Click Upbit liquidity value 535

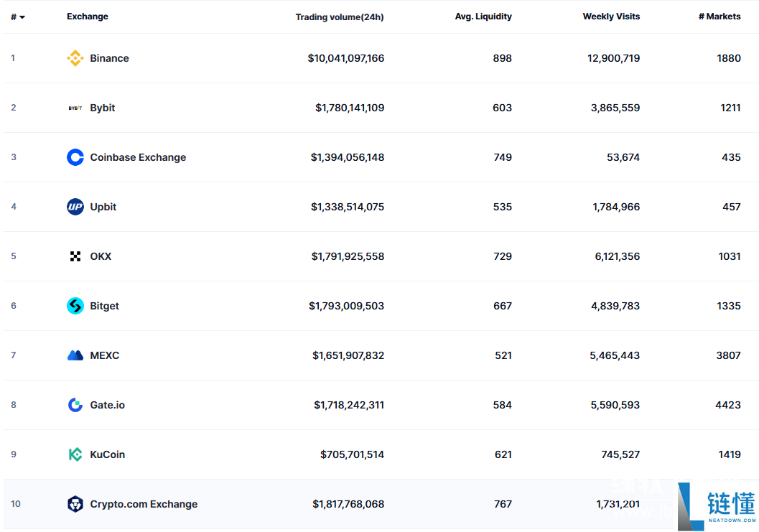[503, 207]
